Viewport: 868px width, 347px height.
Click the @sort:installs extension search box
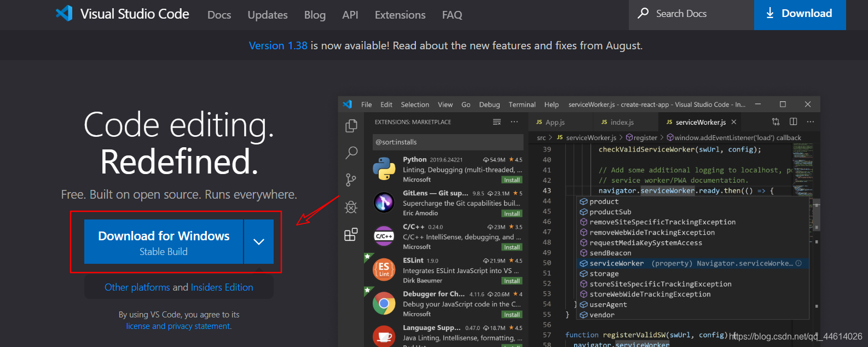(448, 142)
